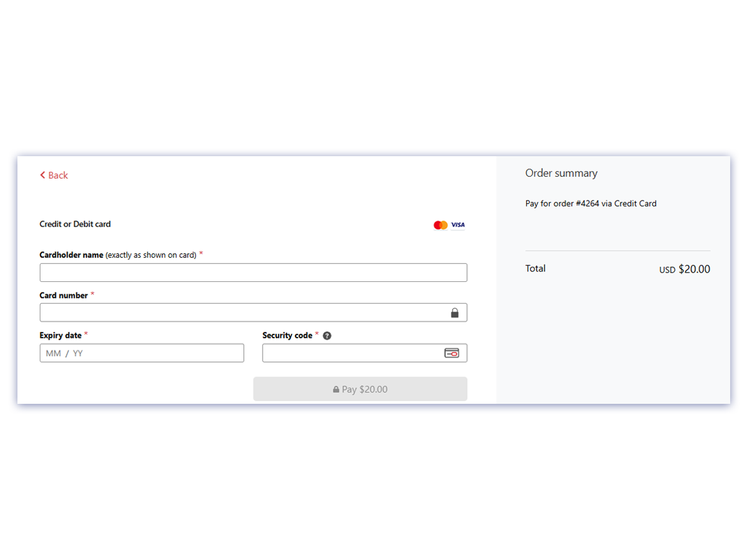Select the Credit or Debit card heading
747x560 pixels.
point(75,224)
